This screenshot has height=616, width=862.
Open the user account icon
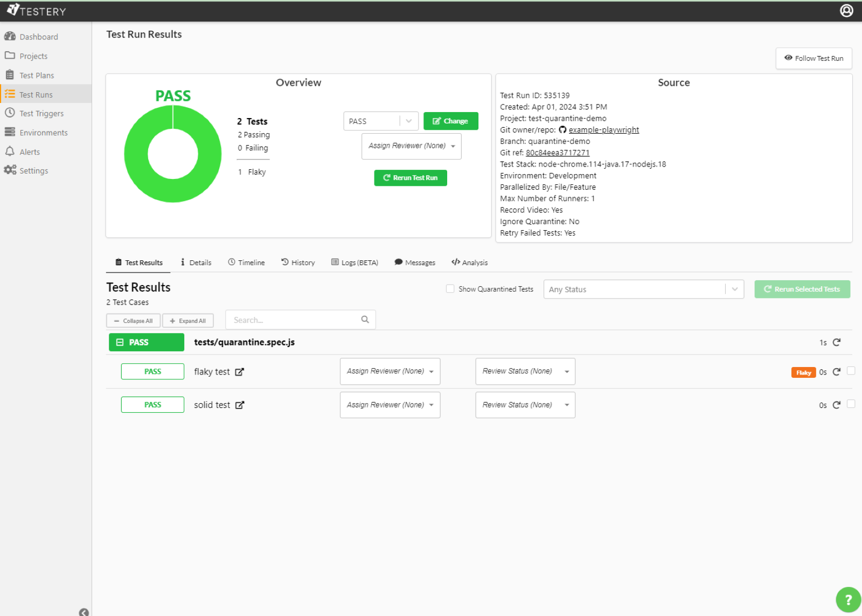(846, 11)
